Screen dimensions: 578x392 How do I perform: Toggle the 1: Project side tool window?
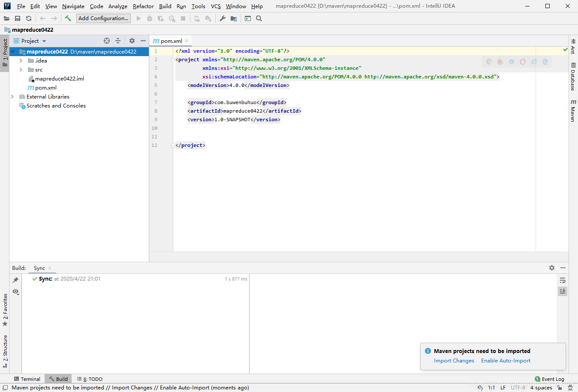(5, 53)
